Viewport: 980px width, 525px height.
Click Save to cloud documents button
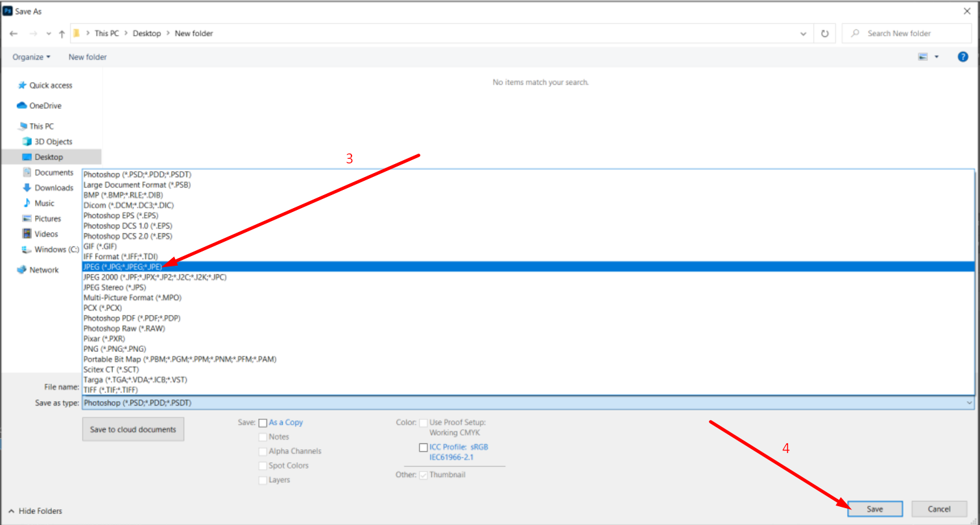[133, 429]
